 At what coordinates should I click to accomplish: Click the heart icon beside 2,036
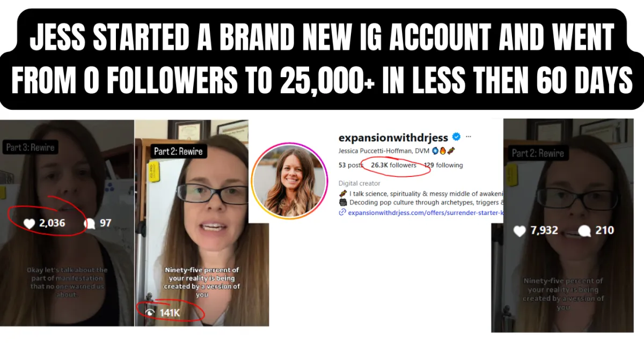[x=30, y=223]
